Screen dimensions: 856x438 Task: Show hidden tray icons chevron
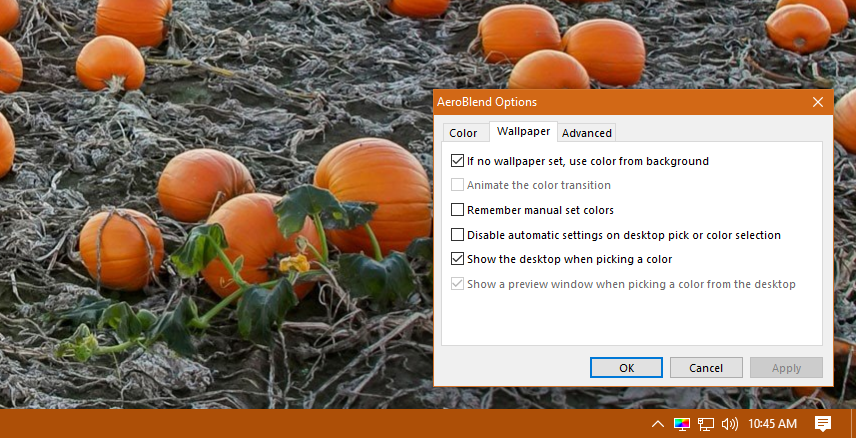pos(658,424)
